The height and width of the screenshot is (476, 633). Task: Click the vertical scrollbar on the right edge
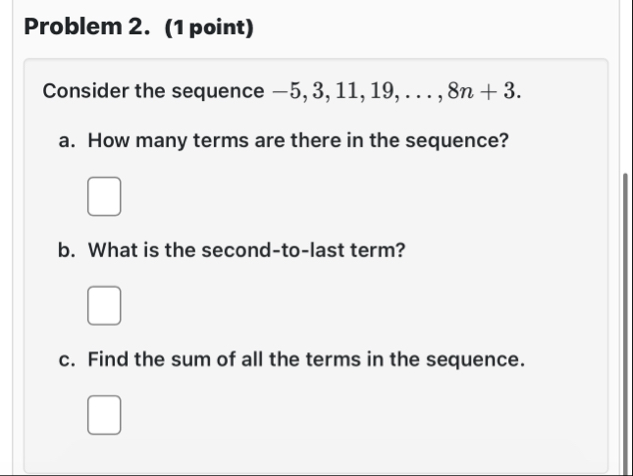coord(625,324)
